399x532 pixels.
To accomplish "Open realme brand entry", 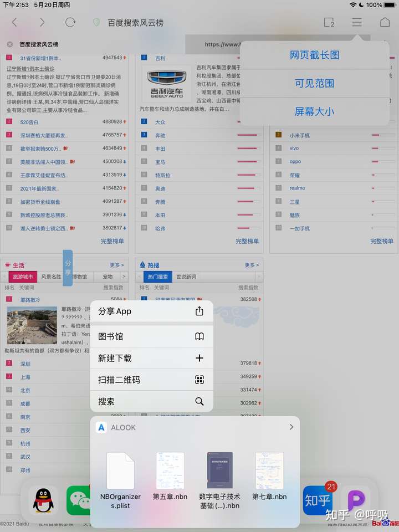I will click(x=297, y=188).
